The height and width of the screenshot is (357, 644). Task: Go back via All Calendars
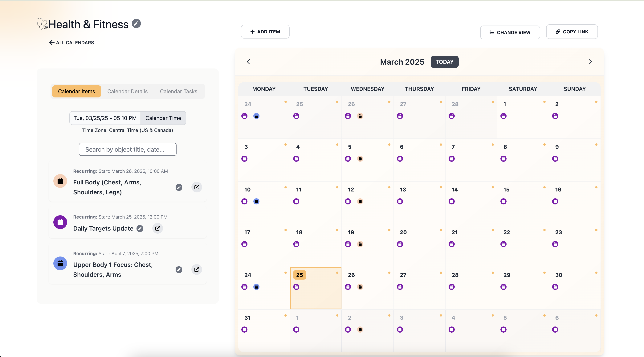71,43
